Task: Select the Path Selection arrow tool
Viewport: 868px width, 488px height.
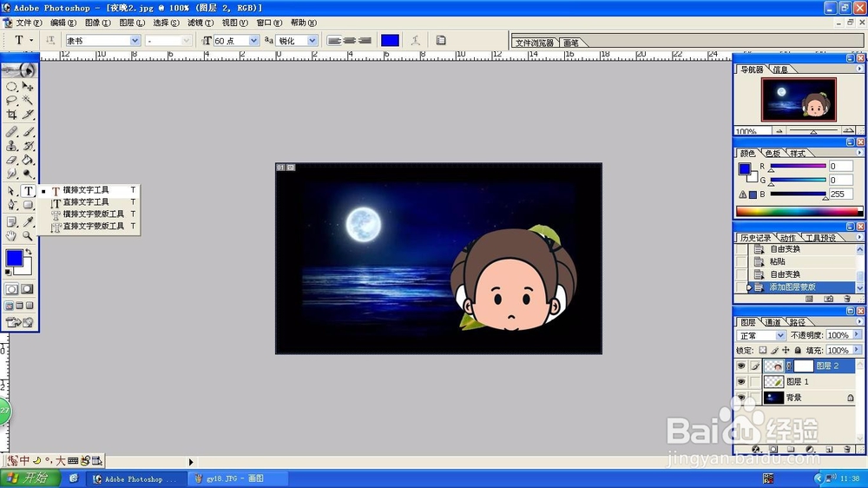Action: pos(11,191)
